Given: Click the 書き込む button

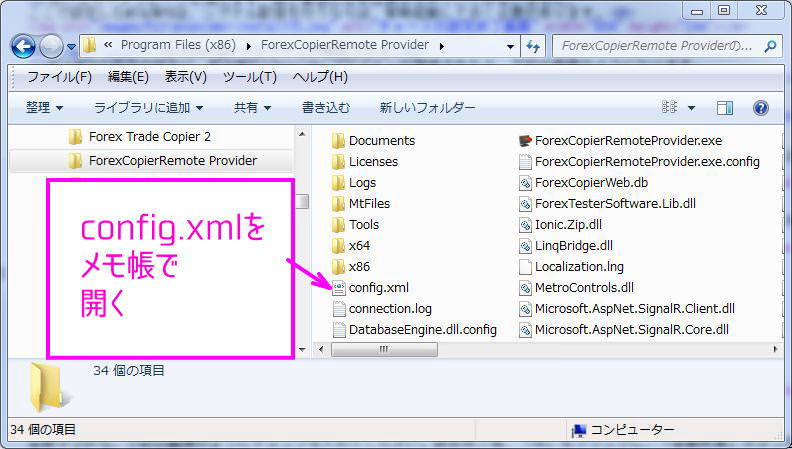Looking at the screenshot, I should coord(326,108).
